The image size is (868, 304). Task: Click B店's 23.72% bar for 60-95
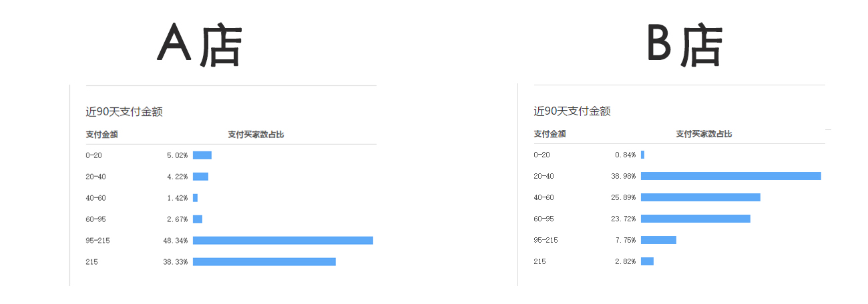696,219
